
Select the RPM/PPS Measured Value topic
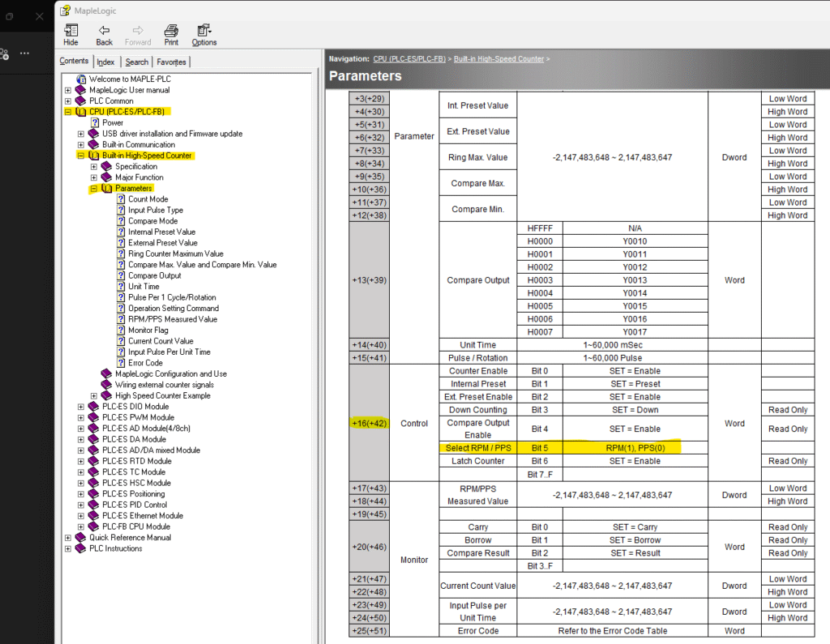coord(173,319)
